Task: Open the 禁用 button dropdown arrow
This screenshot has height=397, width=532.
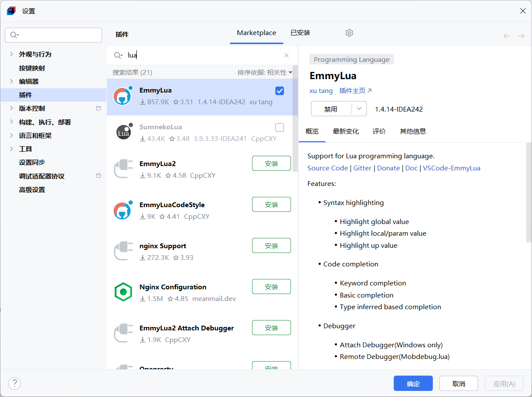Action: 358,109
